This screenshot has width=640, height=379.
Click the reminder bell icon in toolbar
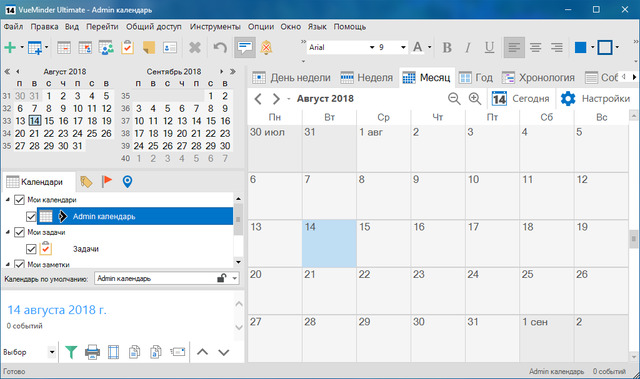pyautogui.click(x=266, y=47)
